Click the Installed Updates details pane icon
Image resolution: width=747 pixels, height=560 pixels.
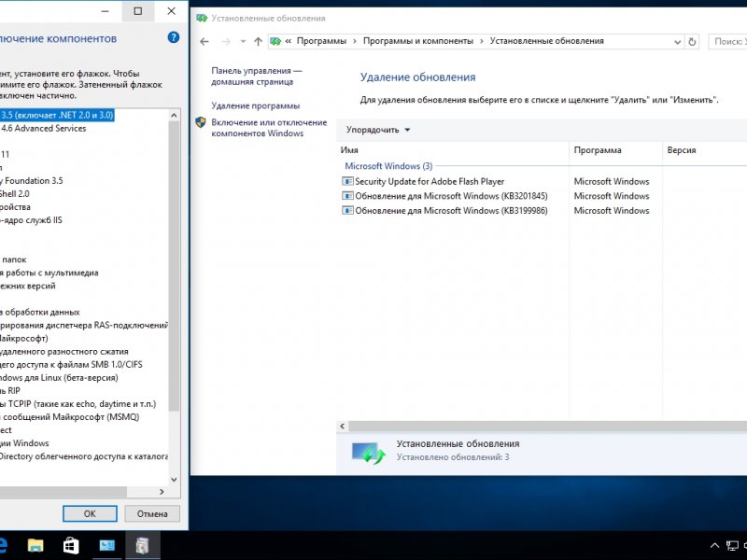(368, 453)
